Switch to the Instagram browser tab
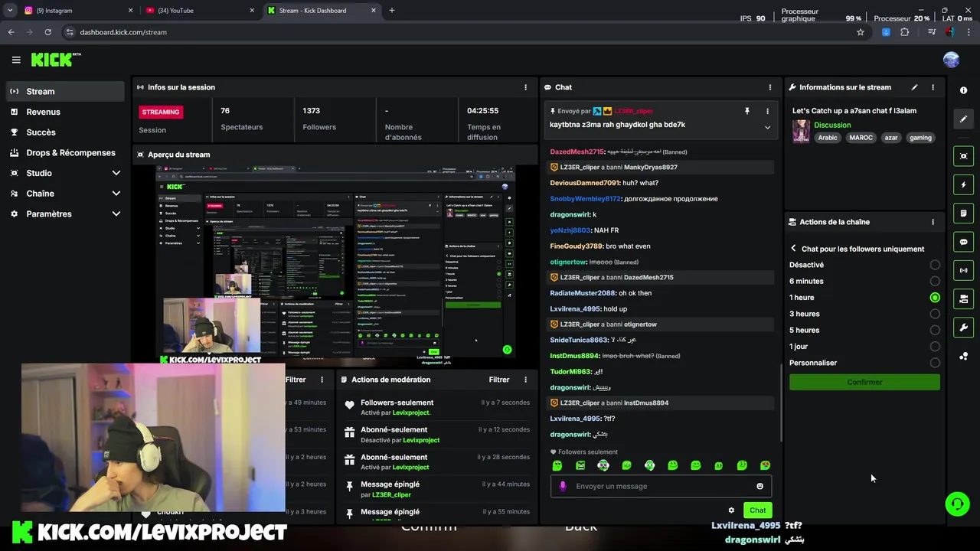980x551 pixels. (x=77, y=11)
